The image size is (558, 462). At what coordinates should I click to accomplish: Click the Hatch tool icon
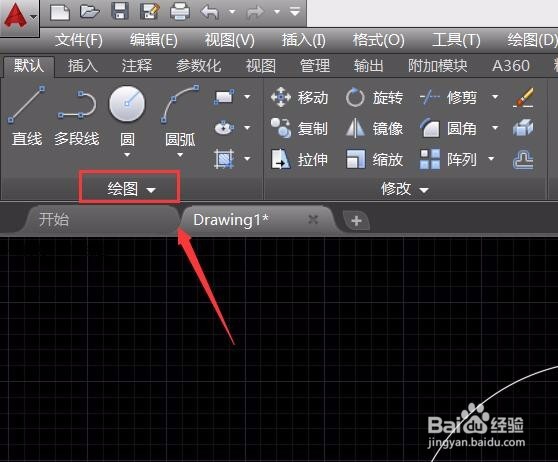224,158
